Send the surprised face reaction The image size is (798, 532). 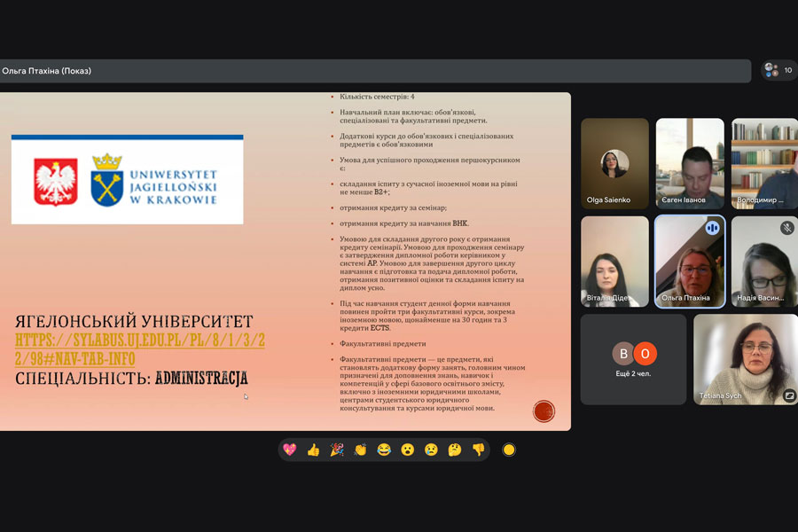tap(407, 450)
